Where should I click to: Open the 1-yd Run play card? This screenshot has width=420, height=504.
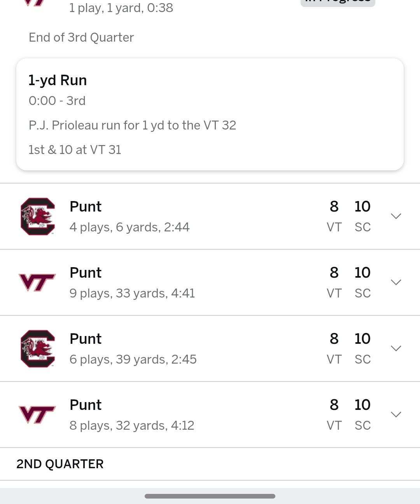210,114
